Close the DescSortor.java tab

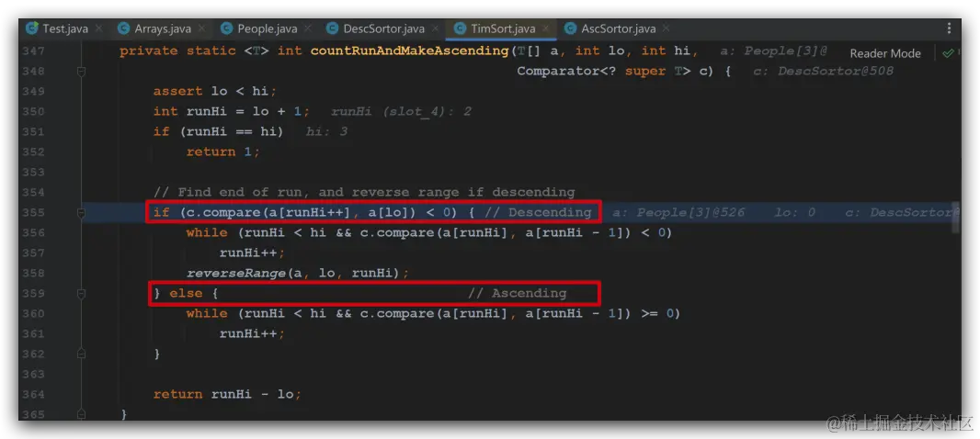436,28
